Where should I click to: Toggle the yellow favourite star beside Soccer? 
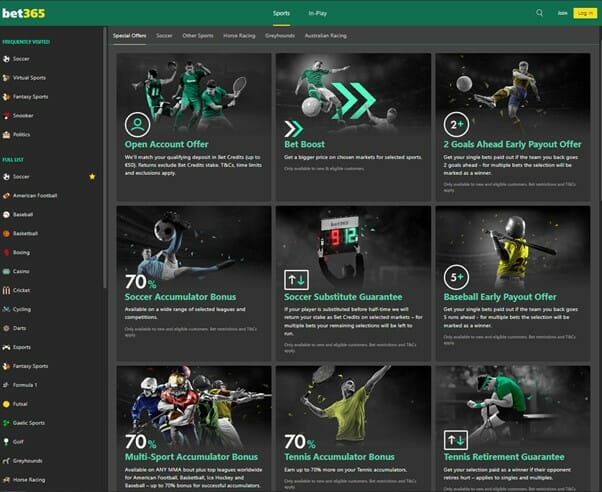click(92, 177)
